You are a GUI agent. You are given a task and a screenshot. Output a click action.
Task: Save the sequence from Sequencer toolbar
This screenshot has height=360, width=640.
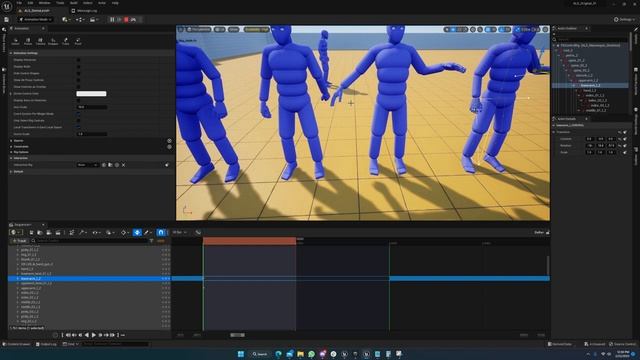tap(31, 232)
